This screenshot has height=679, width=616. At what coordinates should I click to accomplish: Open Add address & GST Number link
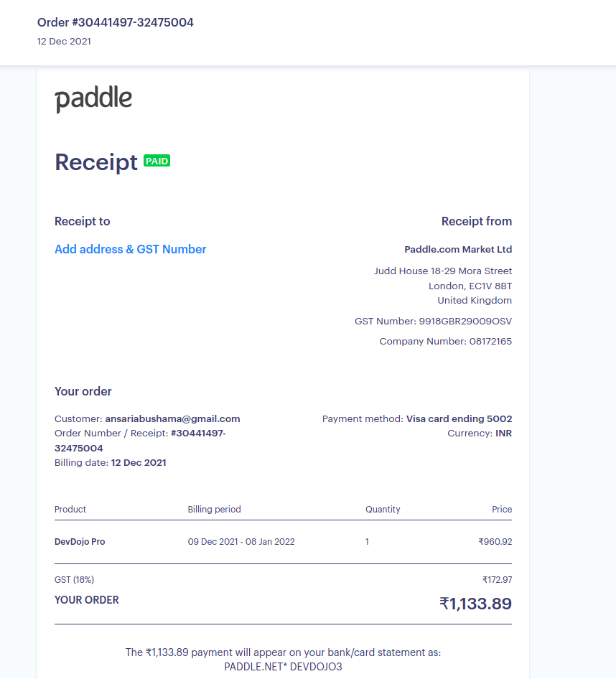[131, 250]
